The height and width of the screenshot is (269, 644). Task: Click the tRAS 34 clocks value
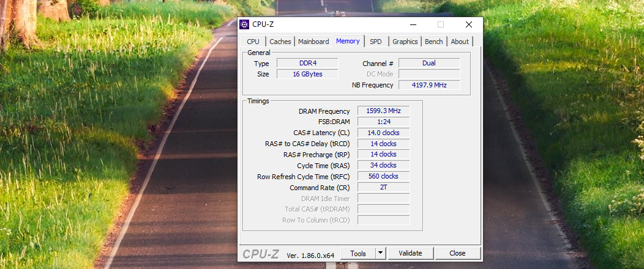(x=384, y=165)
